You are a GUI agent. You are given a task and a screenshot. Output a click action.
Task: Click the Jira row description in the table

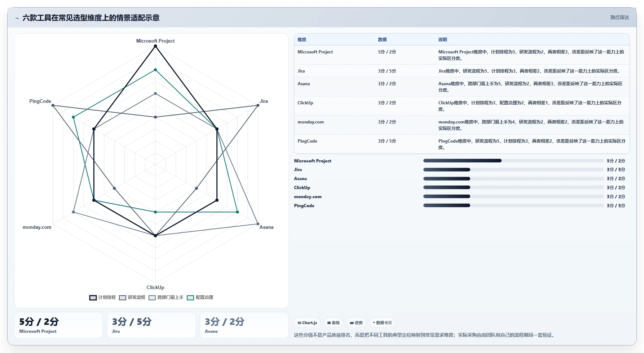coord(530,71)
